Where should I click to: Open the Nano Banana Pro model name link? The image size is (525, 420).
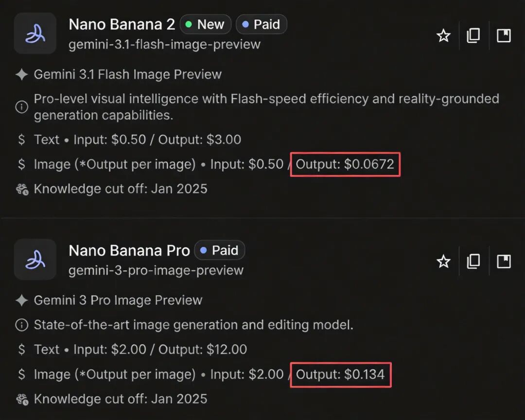[129, 250]
